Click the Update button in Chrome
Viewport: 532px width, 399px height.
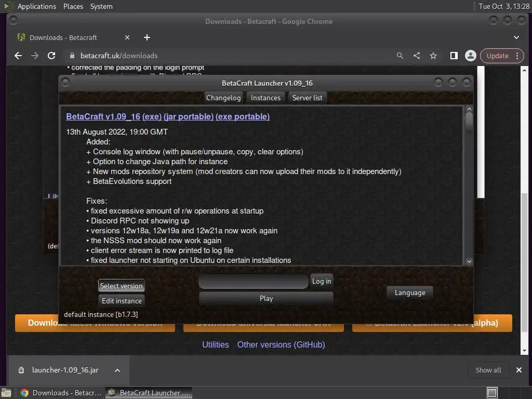pos(497,56)
